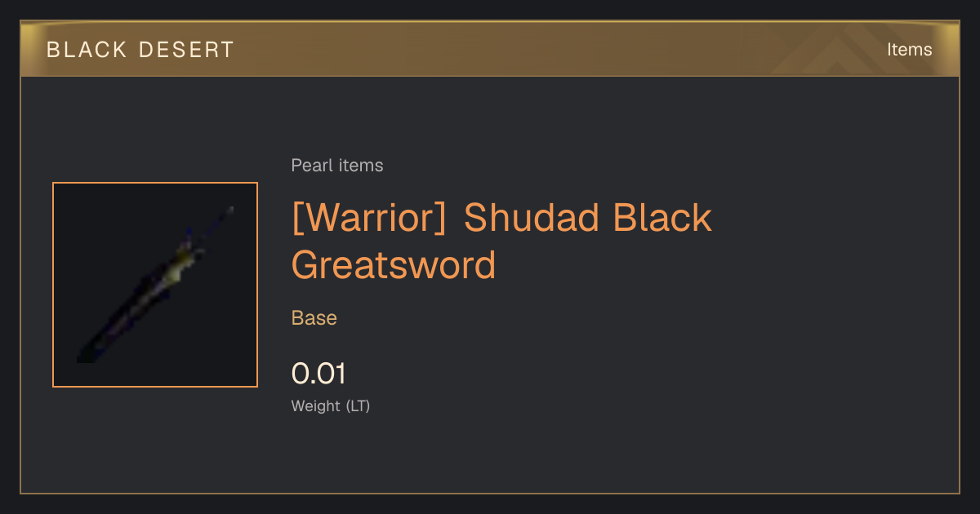Open the Items link in the header
This screenshot has height=514, width=980.
[x=909, y=50]
